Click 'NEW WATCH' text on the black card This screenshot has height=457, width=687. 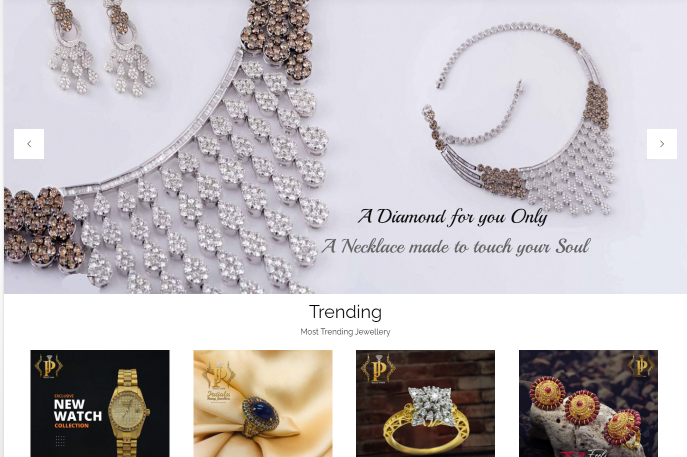tap(78, 410)
